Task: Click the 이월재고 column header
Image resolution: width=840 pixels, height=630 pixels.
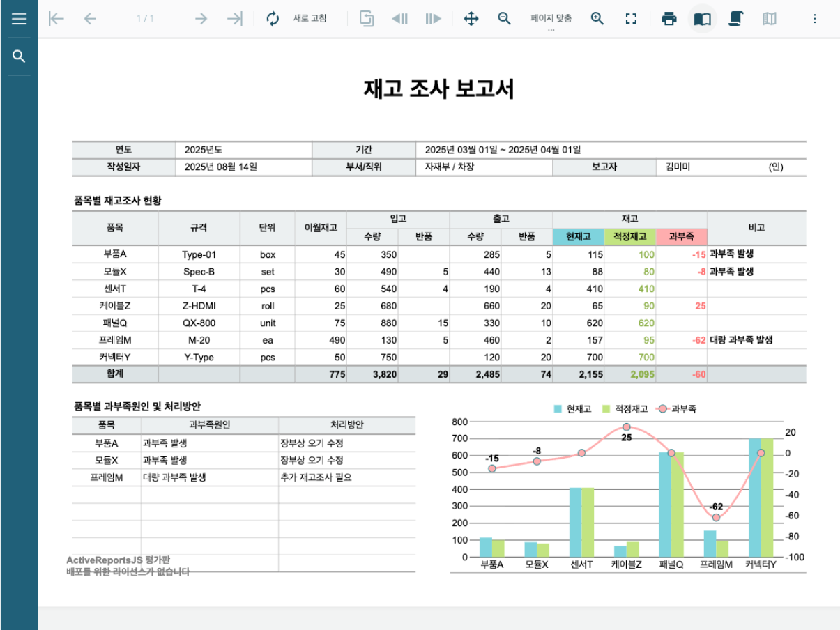Action: 321,228
